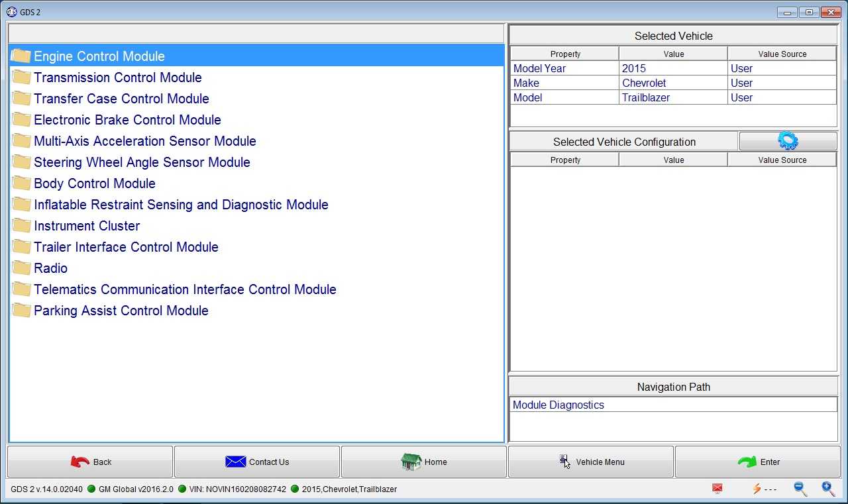Select Body Control Module text
Image resolution: width=848 pixels, height=504 pixels.
click(x=95, y=183)
